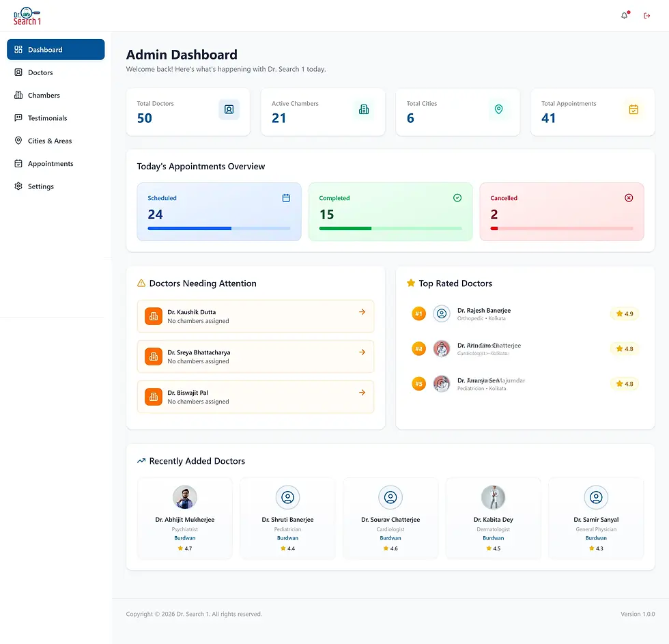Open Dr. Kaushik Dutta attention entry
This screenshot has height=644, width=669.
click(x=255, y=316)
